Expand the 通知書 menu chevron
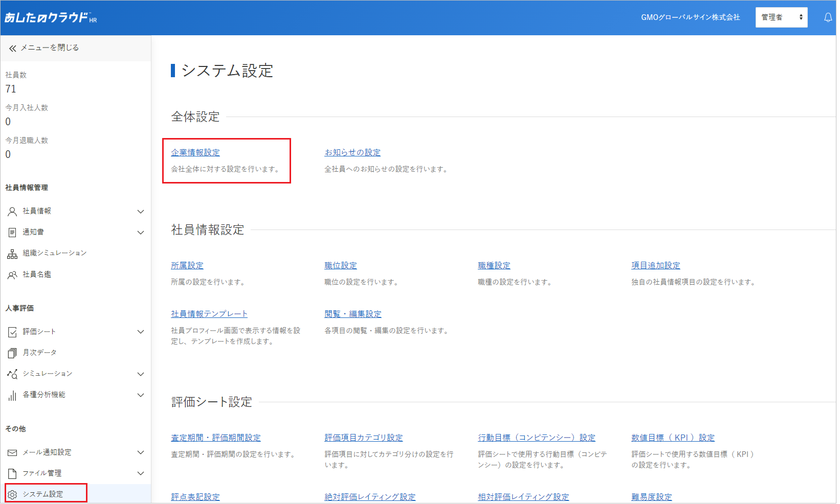Viewport: 840px width, 504px height. click(141, 233)
